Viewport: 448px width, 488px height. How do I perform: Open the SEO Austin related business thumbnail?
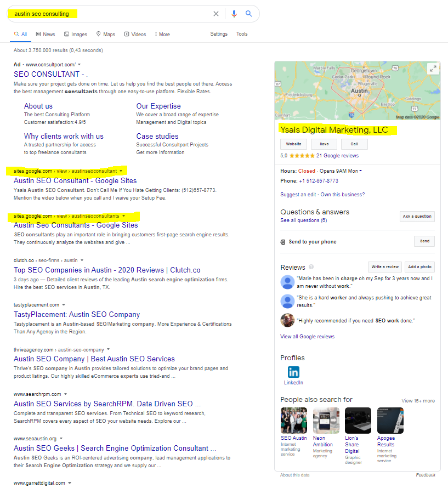[x=293, y=421]
